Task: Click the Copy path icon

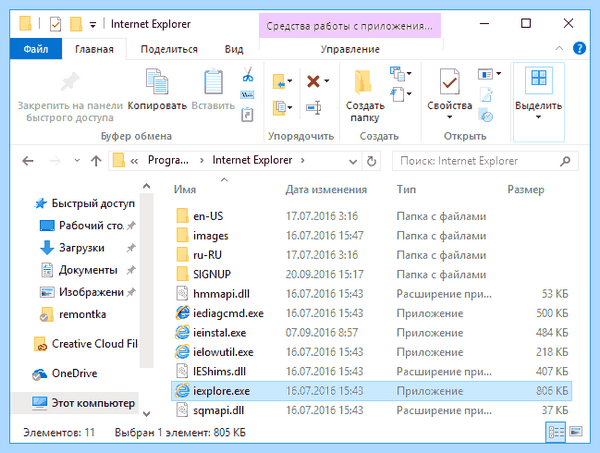Action: tap(247, 95)
